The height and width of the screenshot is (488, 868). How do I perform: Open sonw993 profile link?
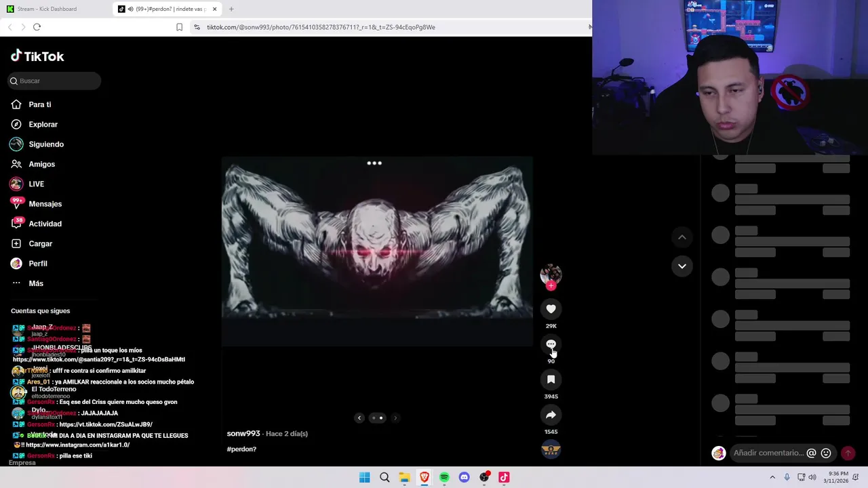pyautogui.click(x=243, y=434)
